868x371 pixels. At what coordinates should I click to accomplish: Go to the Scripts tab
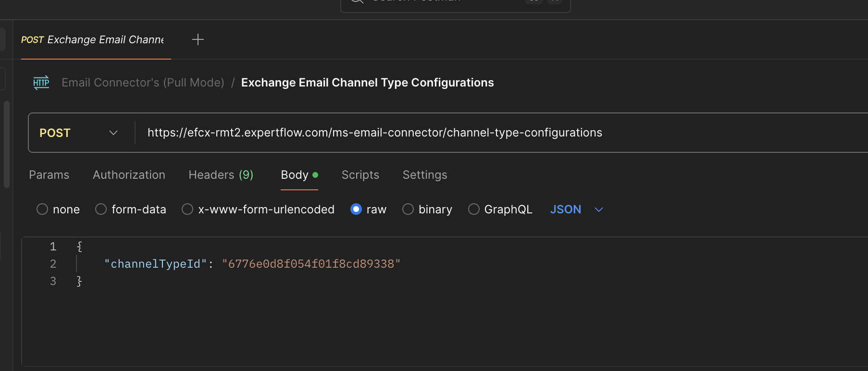pos(360,175)
